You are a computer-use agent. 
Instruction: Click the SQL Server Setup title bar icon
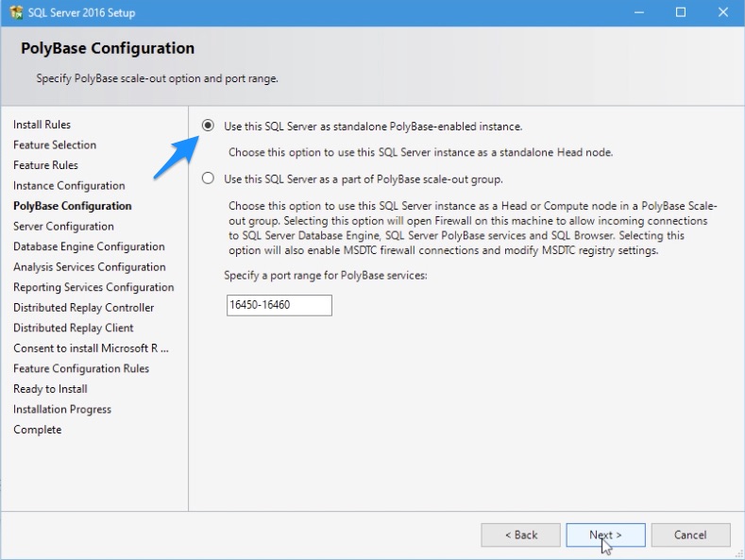tap(16, 12)
